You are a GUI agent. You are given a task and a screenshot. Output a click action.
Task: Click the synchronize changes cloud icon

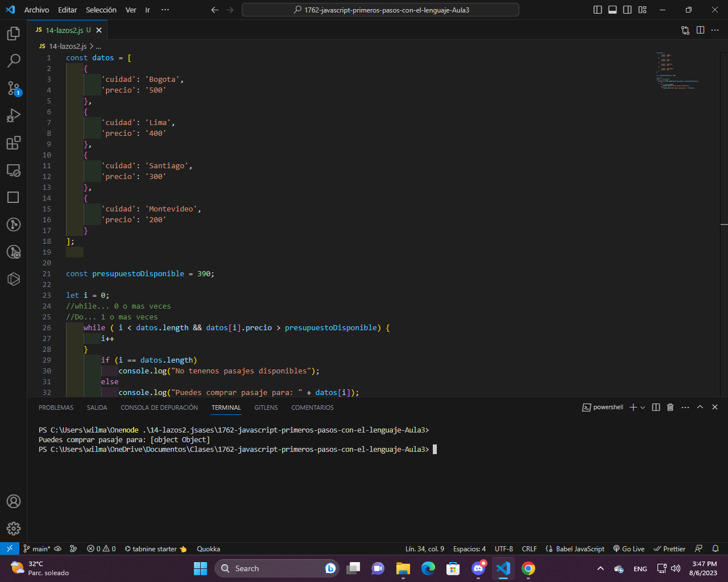pyautogui.click(x=58, y=548)
